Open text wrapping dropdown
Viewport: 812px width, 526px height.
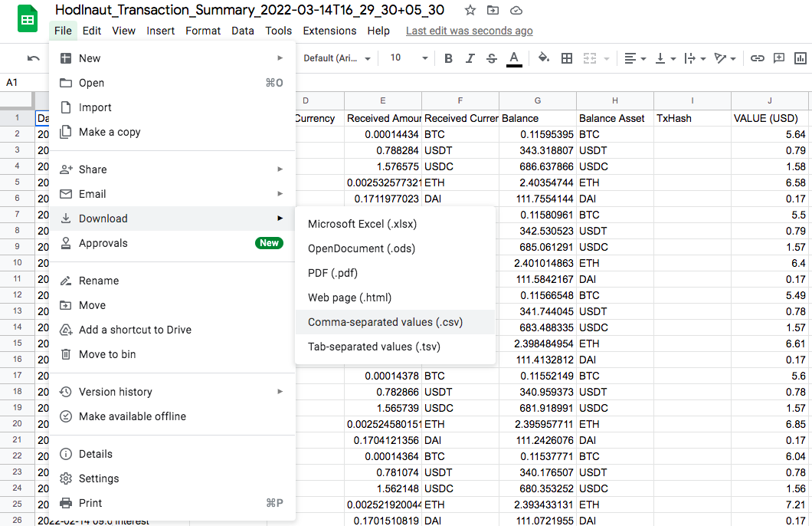(x=695, y=58)
